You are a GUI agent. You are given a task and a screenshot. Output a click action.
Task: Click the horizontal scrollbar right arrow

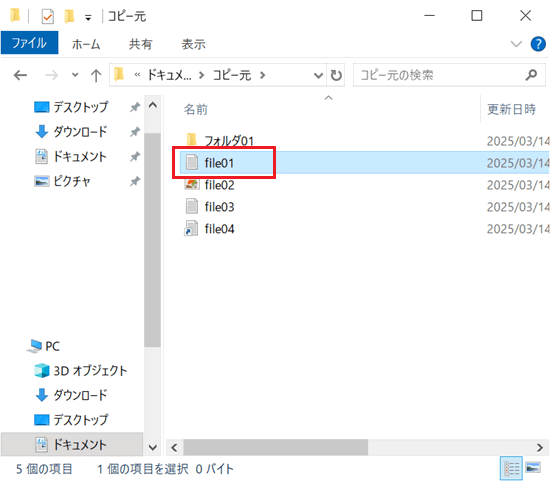point(539,448)
